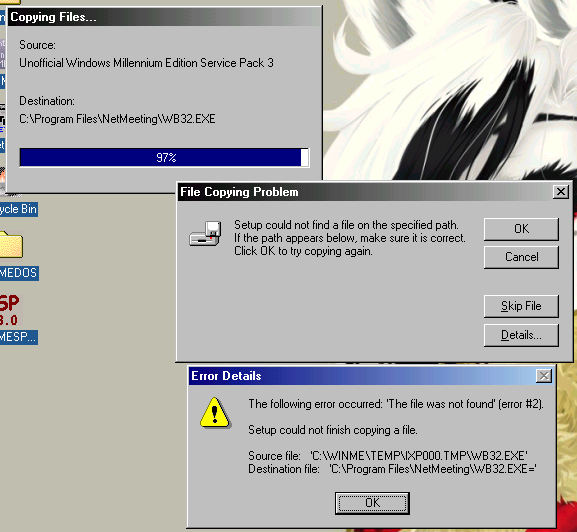
Task: Click the 97% copy progress bar
Action: (x=164, y=158)
